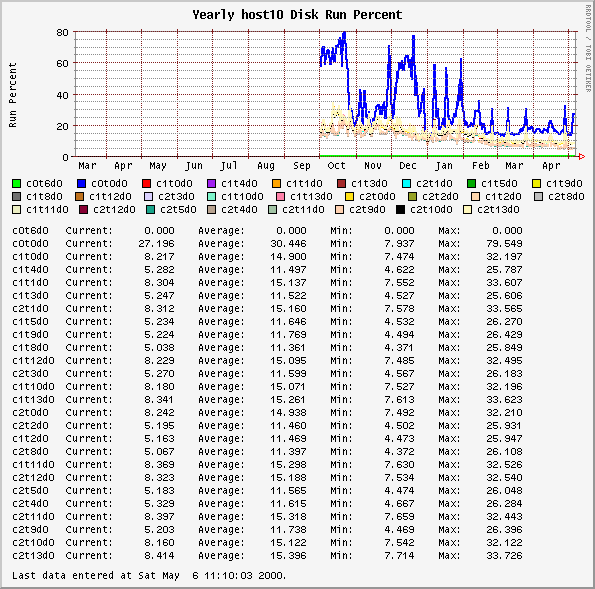Click the pale green c2t11d0 legend swatch
The image size is (595, 589).
(272, 209)
